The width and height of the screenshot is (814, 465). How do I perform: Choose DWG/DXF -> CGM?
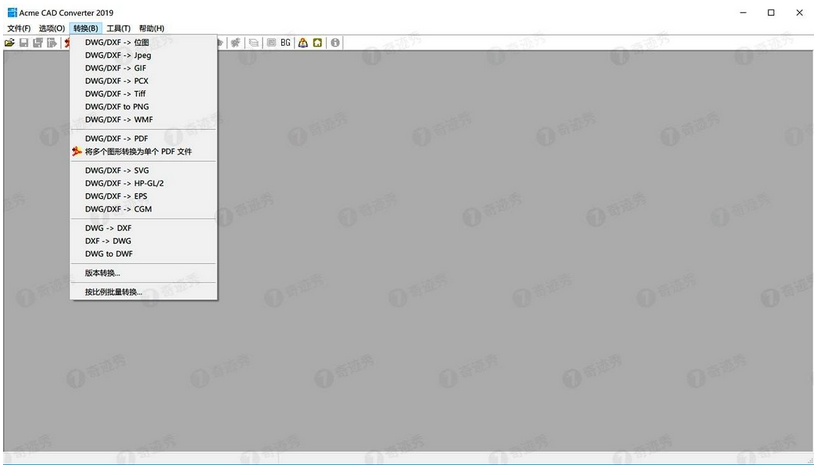[143, 209]
